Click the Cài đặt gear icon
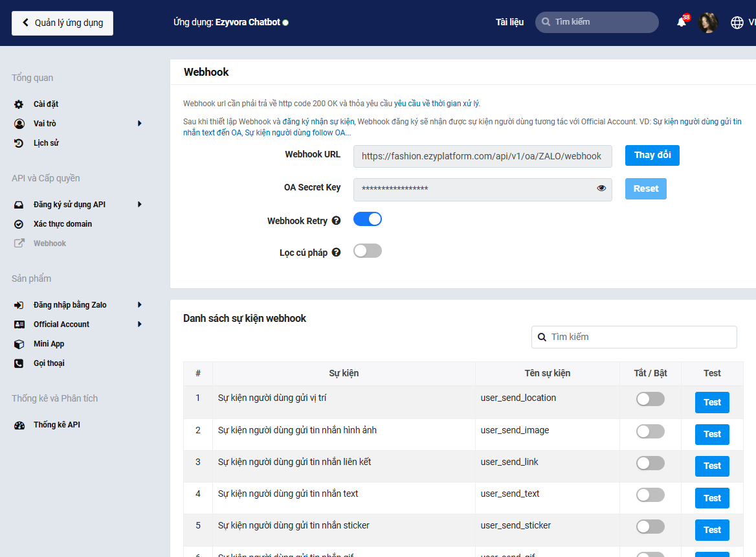Viewport: 756px width, 557px height. [19, 104]
